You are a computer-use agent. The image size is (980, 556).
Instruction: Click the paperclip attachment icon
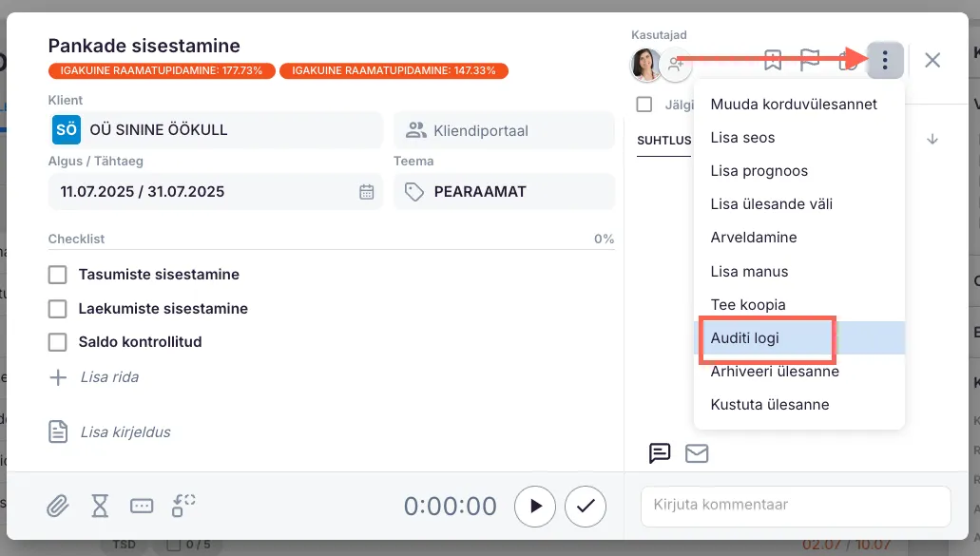pos(58,506)
